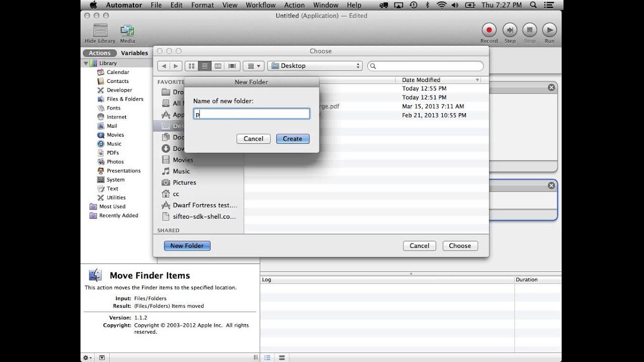Click the Stop button in toolbar
This screenshot has height=362, width=644.
[530, 30]
